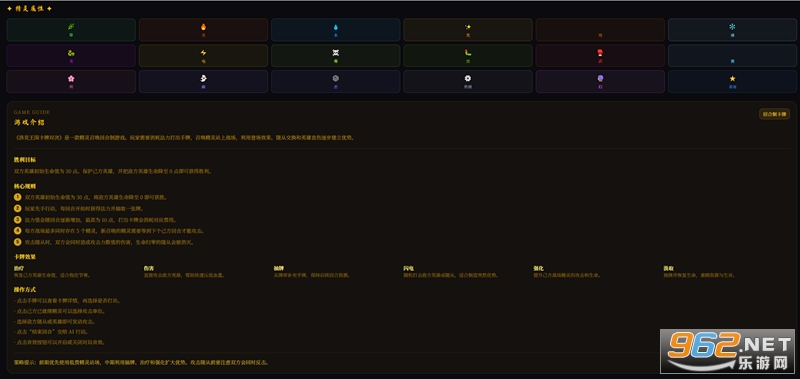Select the purple crystal ball attribute card
This screenshot has height=379, width=800.
tap(600, 82)
